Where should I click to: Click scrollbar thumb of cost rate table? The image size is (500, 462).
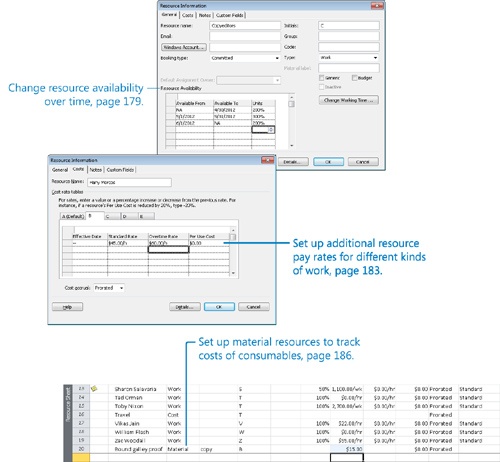pyautogui.click(x=233, y=237)
